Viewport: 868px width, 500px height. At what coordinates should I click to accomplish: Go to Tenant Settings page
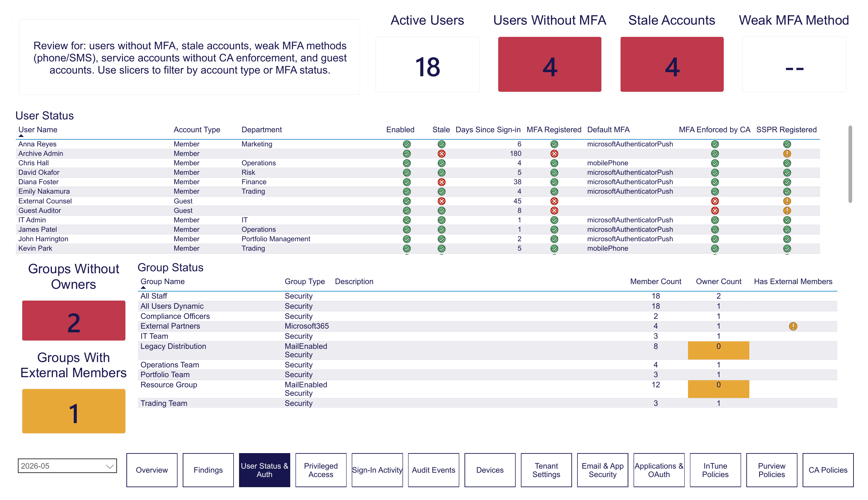pyautogui.click(x=546, y=470)
